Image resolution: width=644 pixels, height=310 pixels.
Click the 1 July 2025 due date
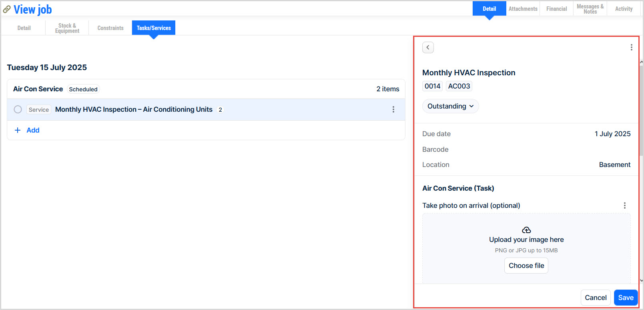pos(612,134)
